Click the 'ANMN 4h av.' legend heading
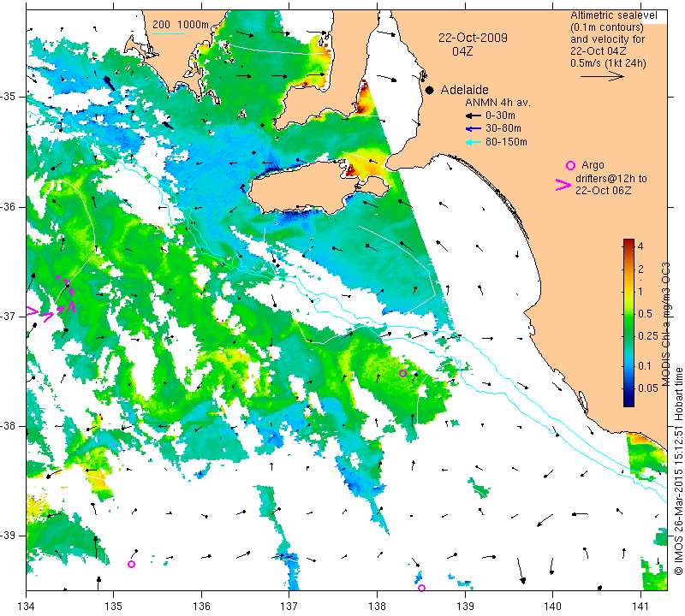This screenshot has width=685, height=616. [x=497, y=103]
